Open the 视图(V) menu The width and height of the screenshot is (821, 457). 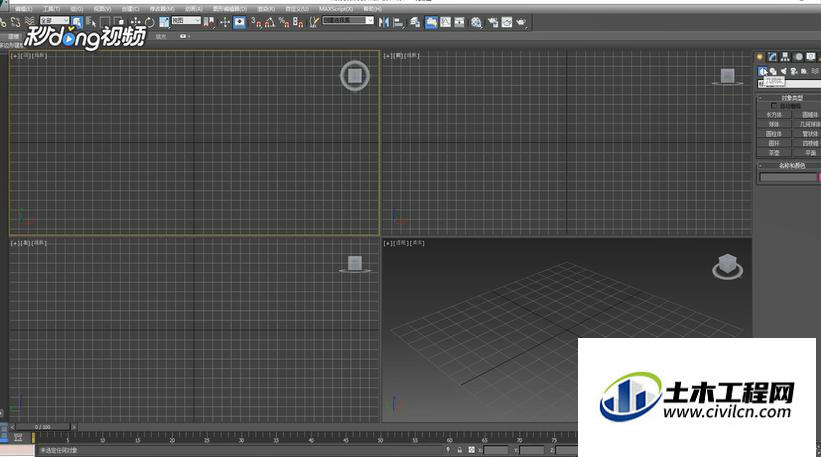tap(102, 9)
